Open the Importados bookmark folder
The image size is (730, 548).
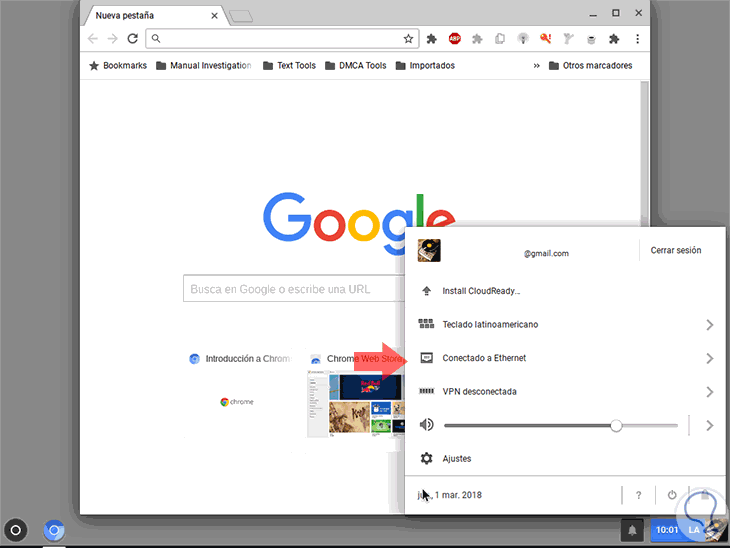coord(425,66)
